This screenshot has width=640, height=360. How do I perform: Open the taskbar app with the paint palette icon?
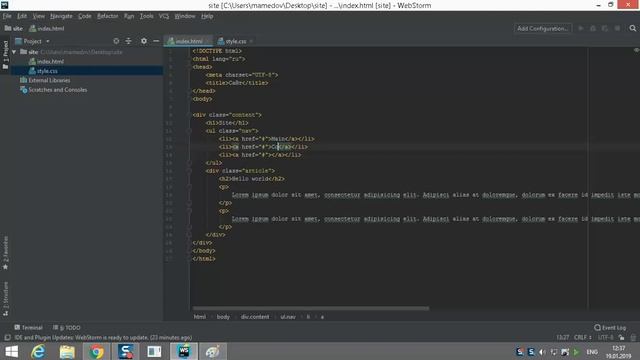click(213, 351)
